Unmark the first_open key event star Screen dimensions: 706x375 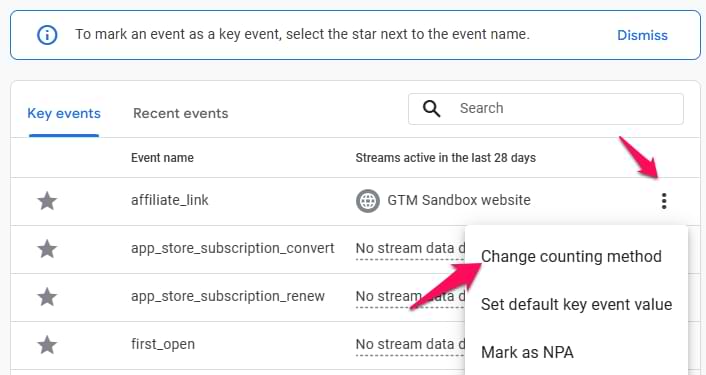[47, 345]
